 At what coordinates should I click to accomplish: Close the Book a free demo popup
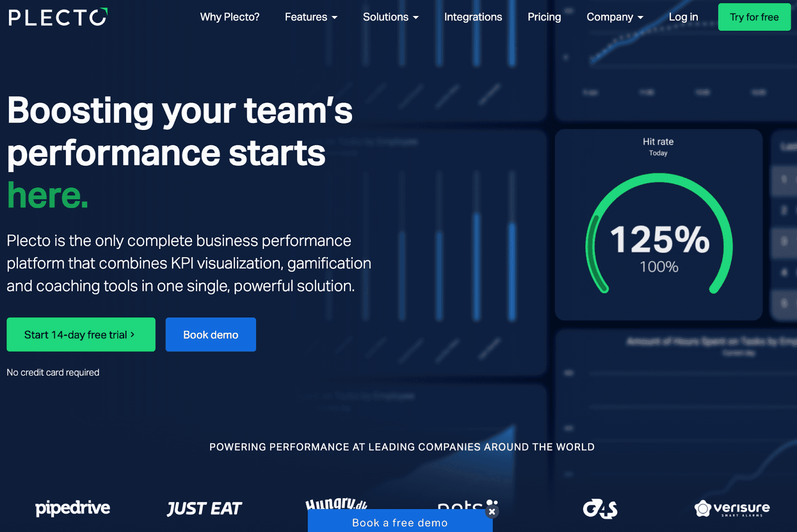[492, 512]
